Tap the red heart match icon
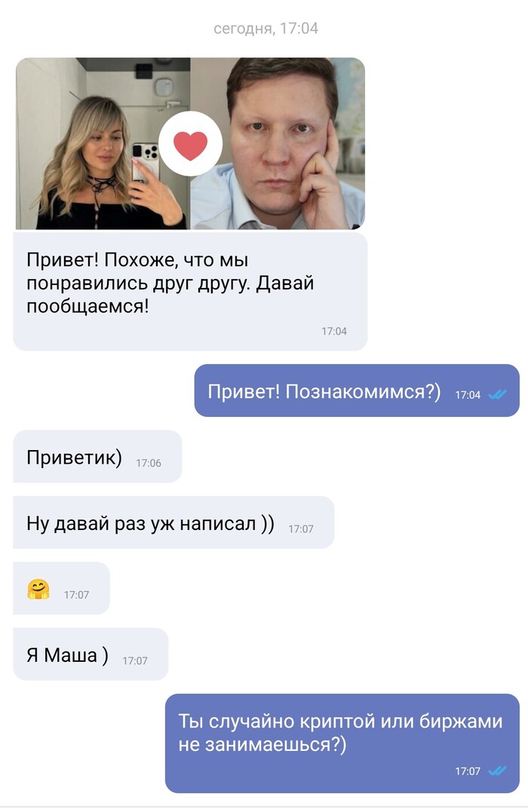The width and height of the screenshot is (528, 812). click(190, 144)
